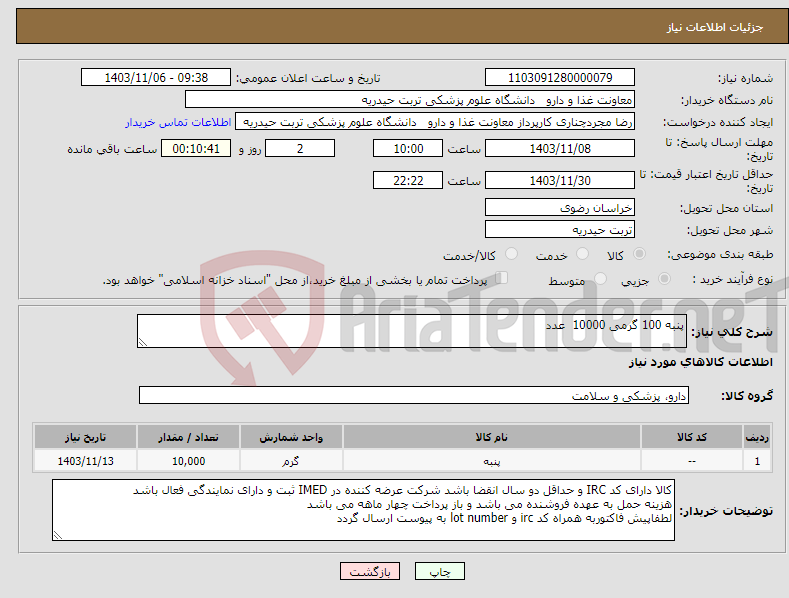This screenshot has height=598, width=789.
Task: Click the resize handle of buyer notes box
Action: click(x=58, y=535)
